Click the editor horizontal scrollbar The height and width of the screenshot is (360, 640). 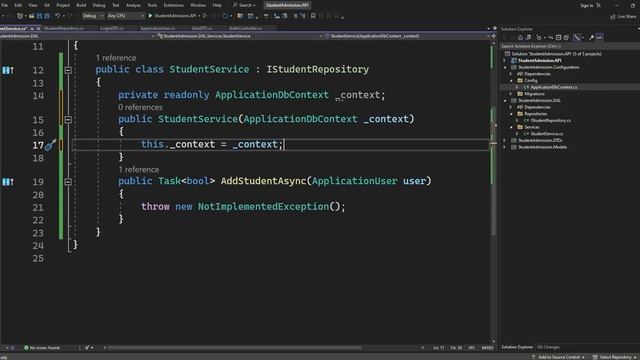tap(235, 348)
